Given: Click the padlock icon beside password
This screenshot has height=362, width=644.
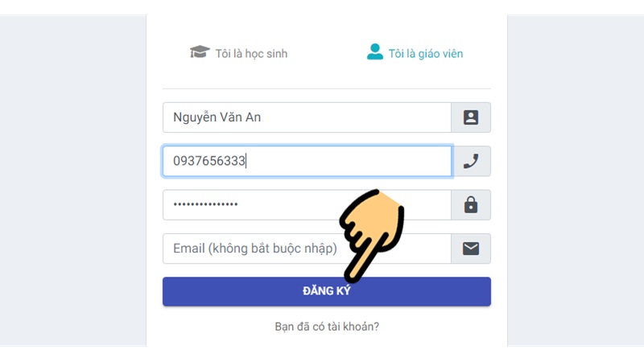Looking at the screenshot, I should pyautogui.click(x=471, y=204).
